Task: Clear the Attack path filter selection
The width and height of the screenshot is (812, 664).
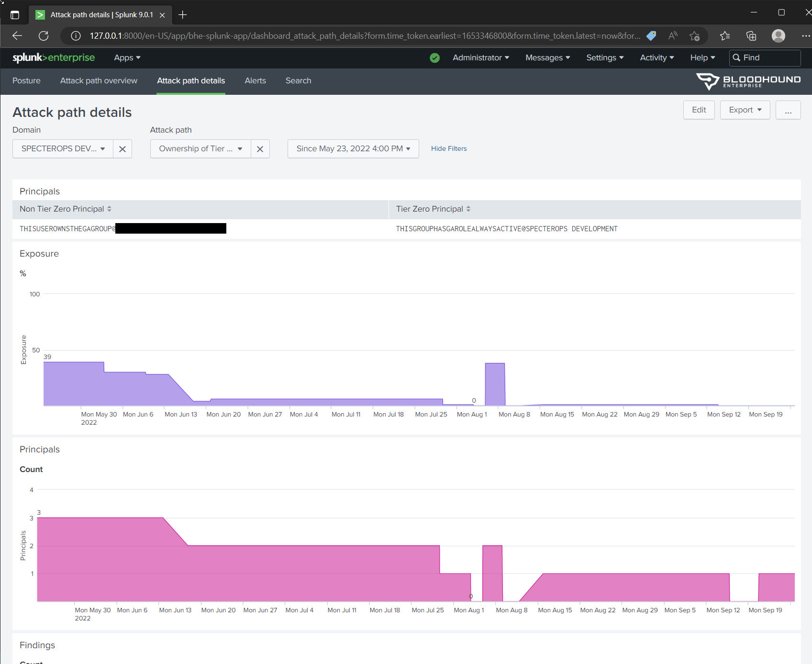Action: tap(260, 149)
